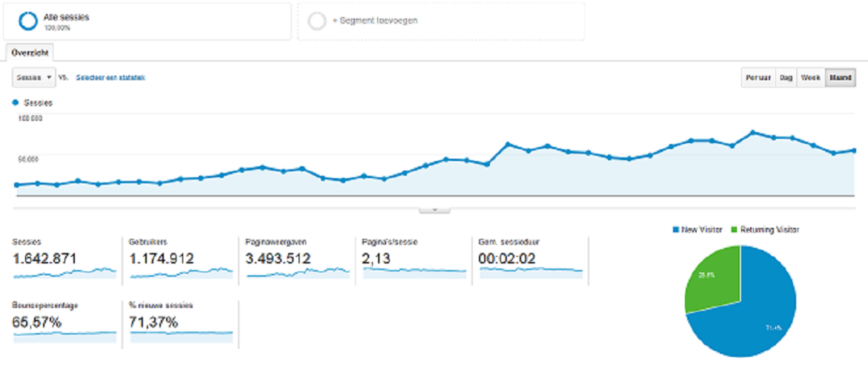Collapse the chart using the small arrow handle
868x371 pixels.
coord(434,210)
